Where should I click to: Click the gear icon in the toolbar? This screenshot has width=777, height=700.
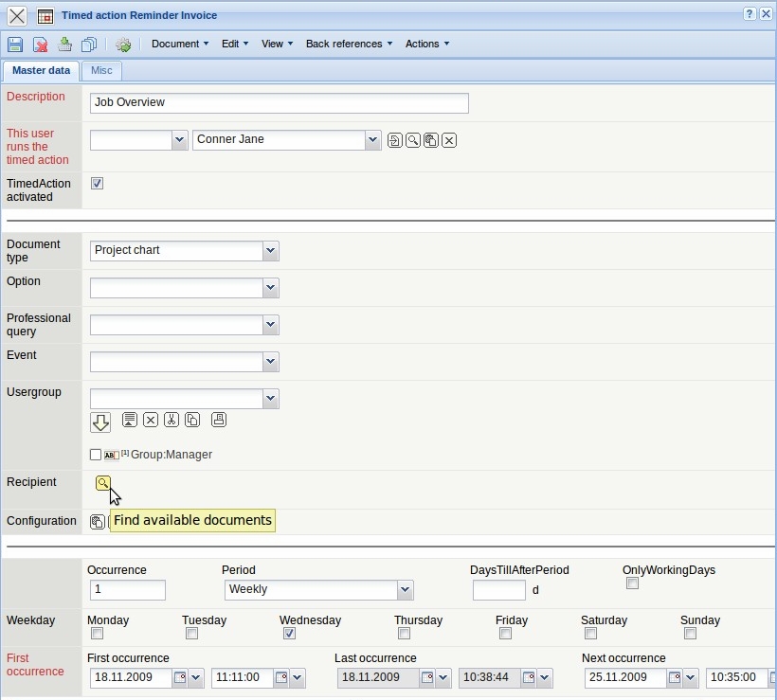123,45
